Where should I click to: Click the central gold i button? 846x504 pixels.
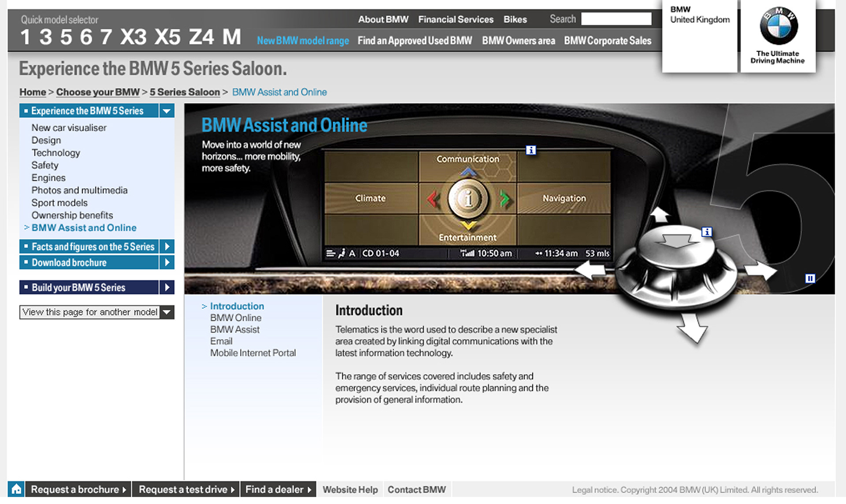[468, 199]
